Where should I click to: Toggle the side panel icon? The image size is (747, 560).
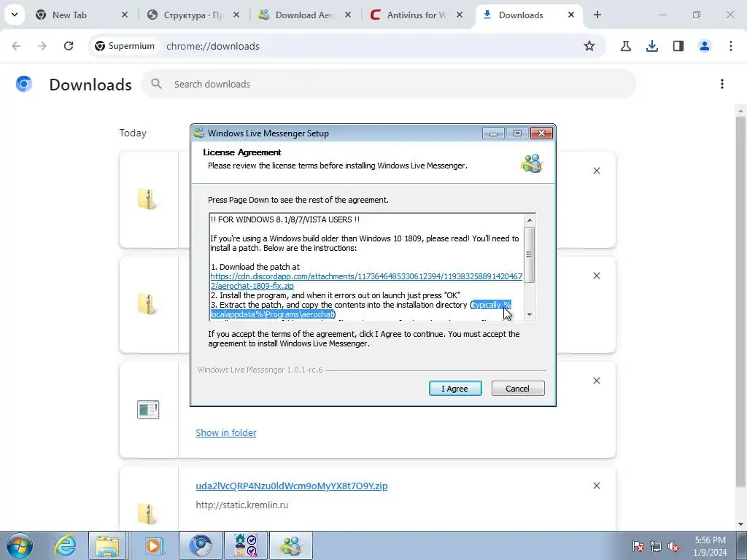[678, 46]
